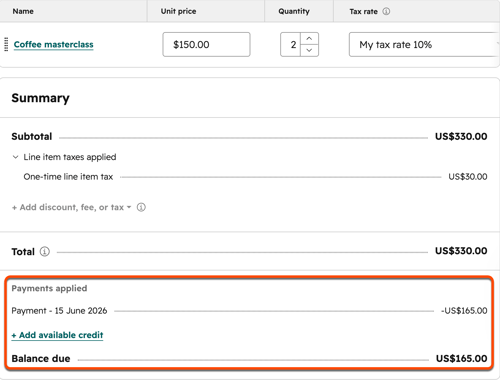Click the Subtotal amount US$330.00

461,136
